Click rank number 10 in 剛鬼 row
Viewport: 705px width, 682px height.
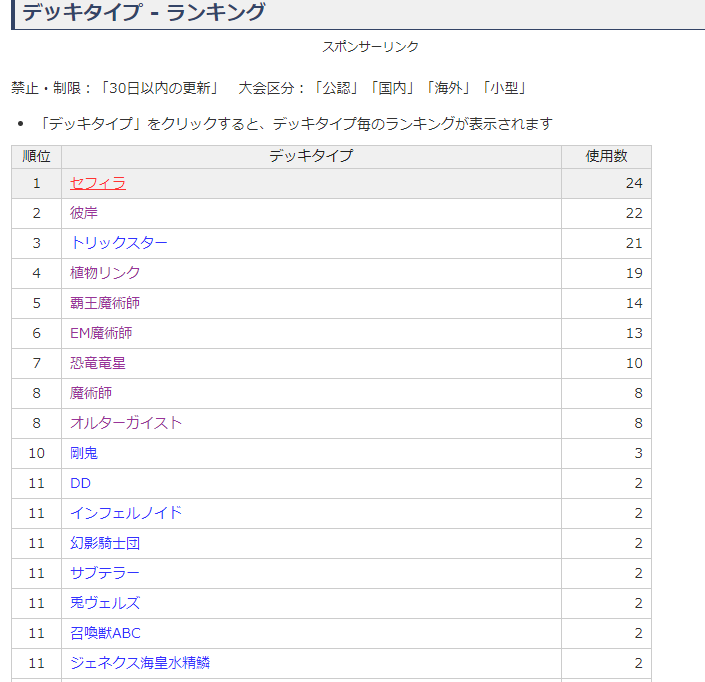point(36,453)
